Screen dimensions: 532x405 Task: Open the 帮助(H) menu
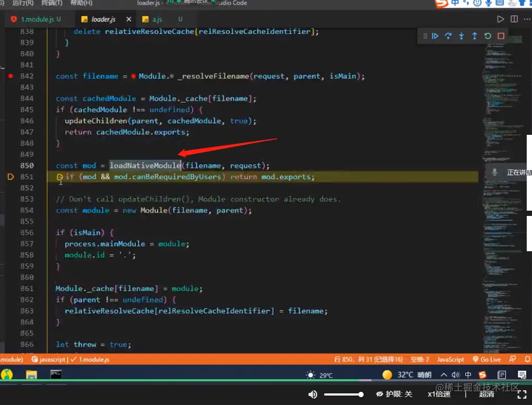click(81, 3)
